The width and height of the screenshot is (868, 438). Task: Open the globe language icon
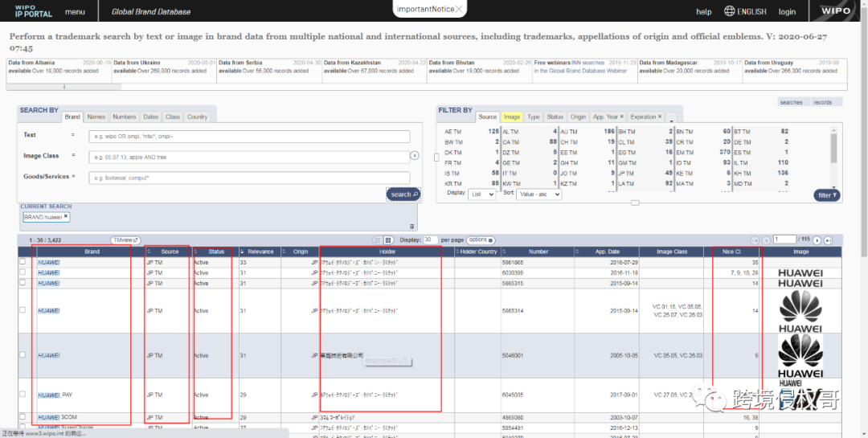[x=729, y=11]
